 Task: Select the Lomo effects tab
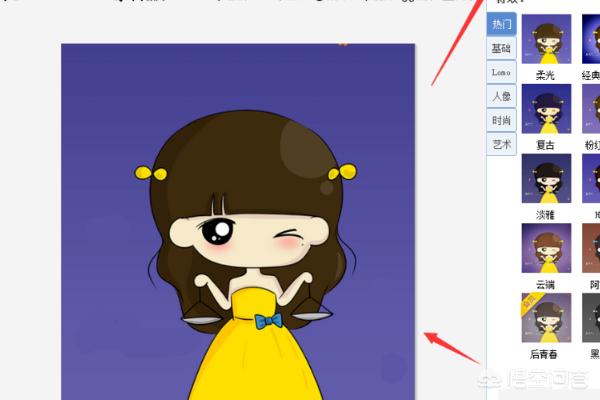click(502, 72)
